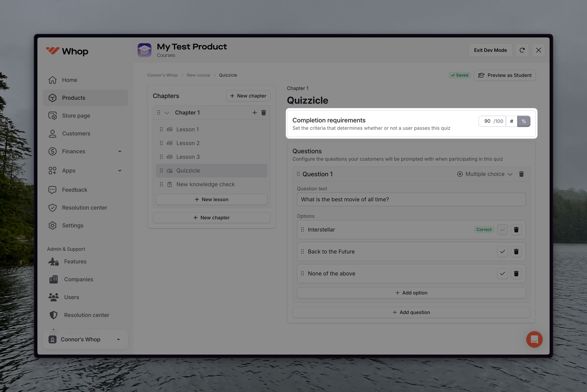Open the orange chat support bubble
The width and height of the screenshot is (587, 392).
(534, 339)
